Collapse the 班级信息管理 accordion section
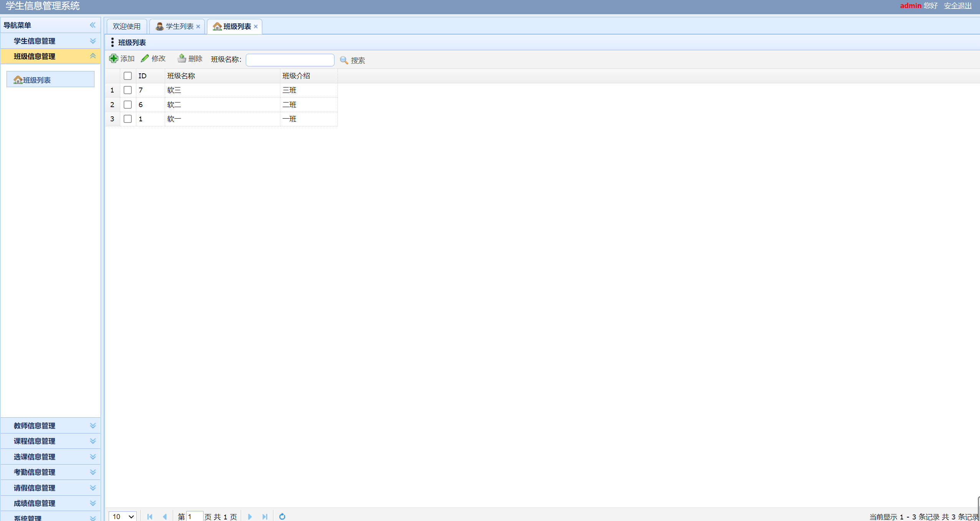The height and width of the screenshot is (521, 980). (x=93, y=56)
